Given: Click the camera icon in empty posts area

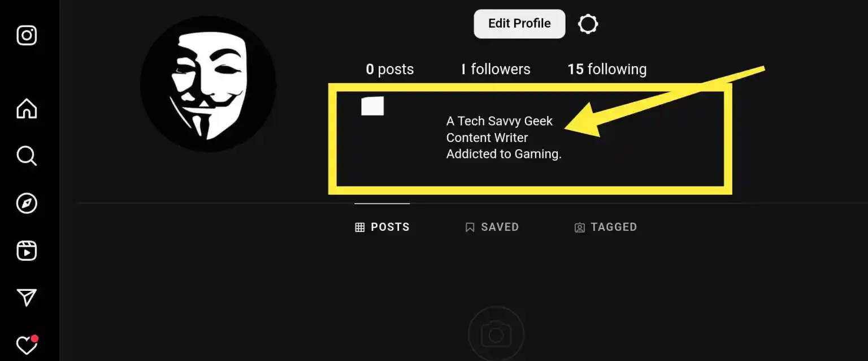Looking at the screenshot, I should 496,335.
